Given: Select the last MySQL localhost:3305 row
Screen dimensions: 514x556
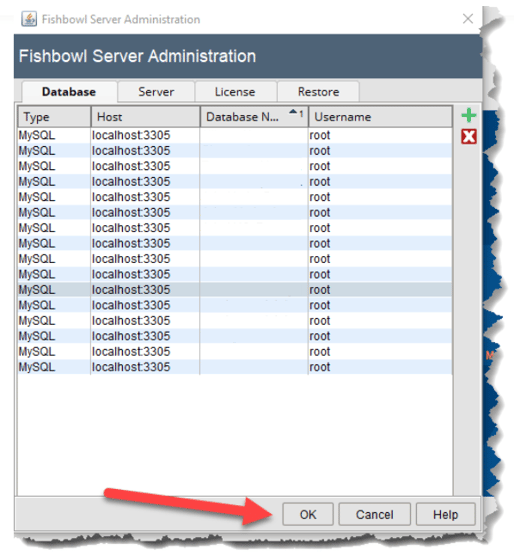Looking at the screenshot, I should (235, 367).
